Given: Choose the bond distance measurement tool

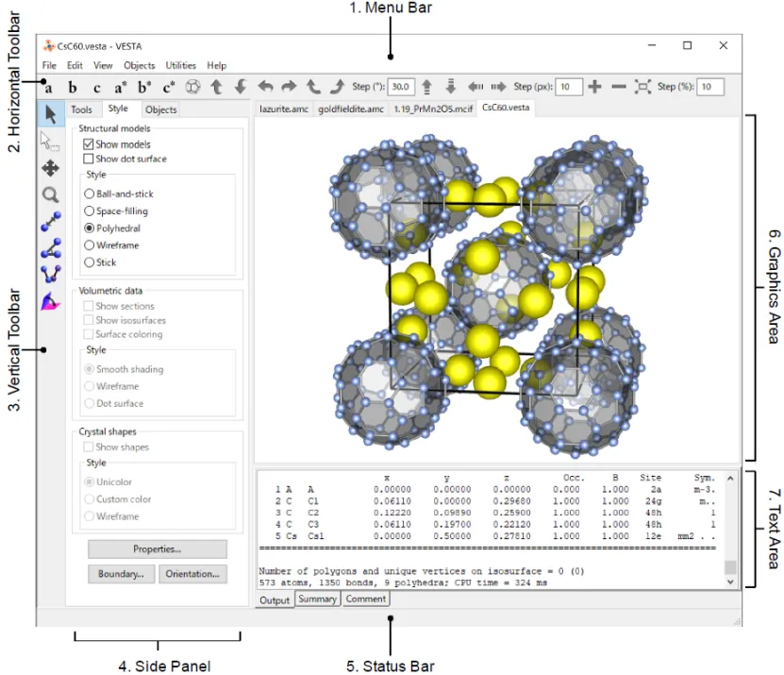Looking at the screenshot, I should pos(51,221).
